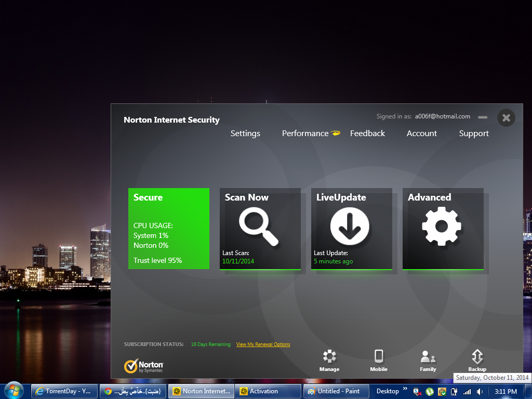Click the Norton by Symantec logo
Image resolution: width=532 pixels, height=399 pixels.
click(x=143, y=366)
